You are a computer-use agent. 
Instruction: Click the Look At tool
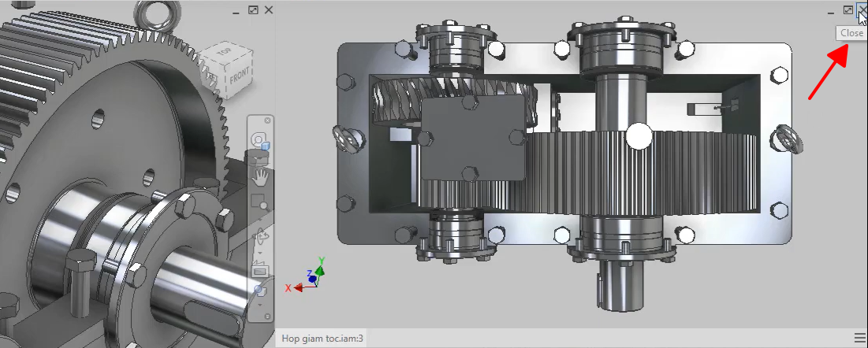pos(259,270)
